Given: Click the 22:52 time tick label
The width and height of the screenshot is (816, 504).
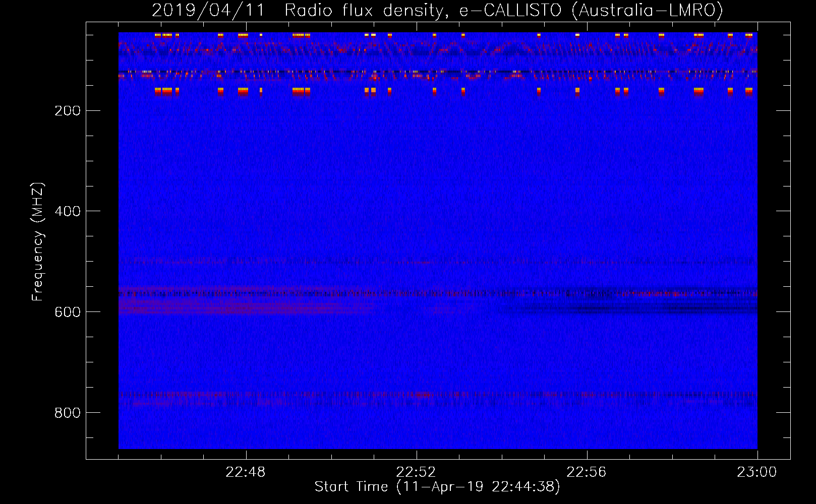Looking at the screenshot, I should tap(416, 472).
